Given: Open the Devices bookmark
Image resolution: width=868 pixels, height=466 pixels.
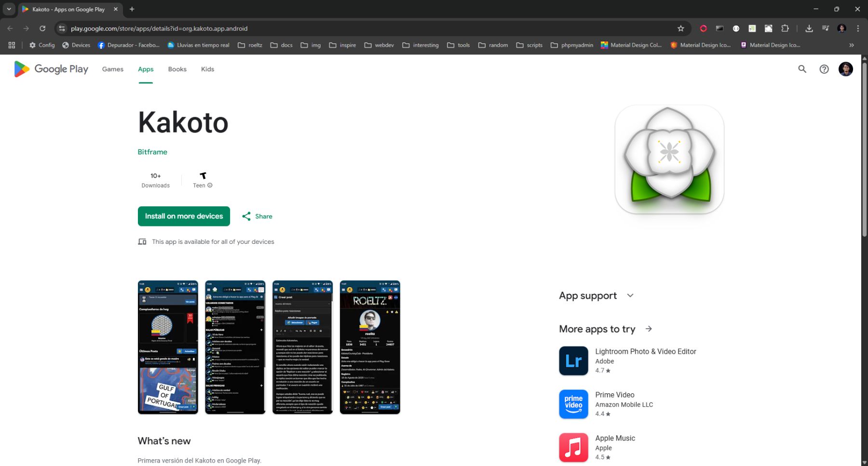Looking at the screenshot, I should click(76, 45).
